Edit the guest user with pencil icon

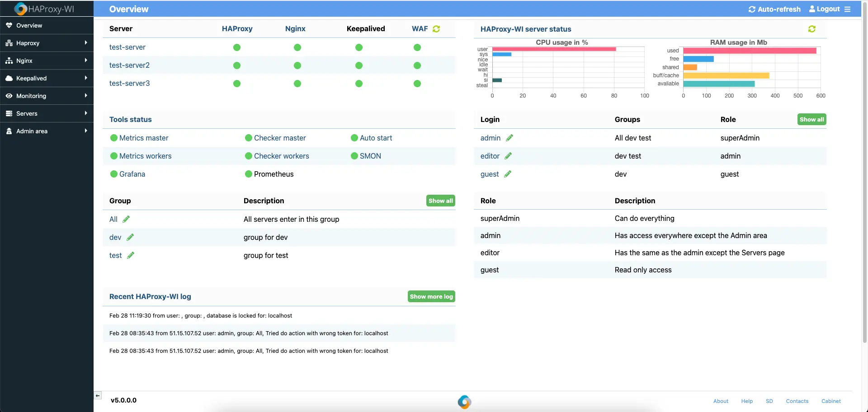coord(508,174)
